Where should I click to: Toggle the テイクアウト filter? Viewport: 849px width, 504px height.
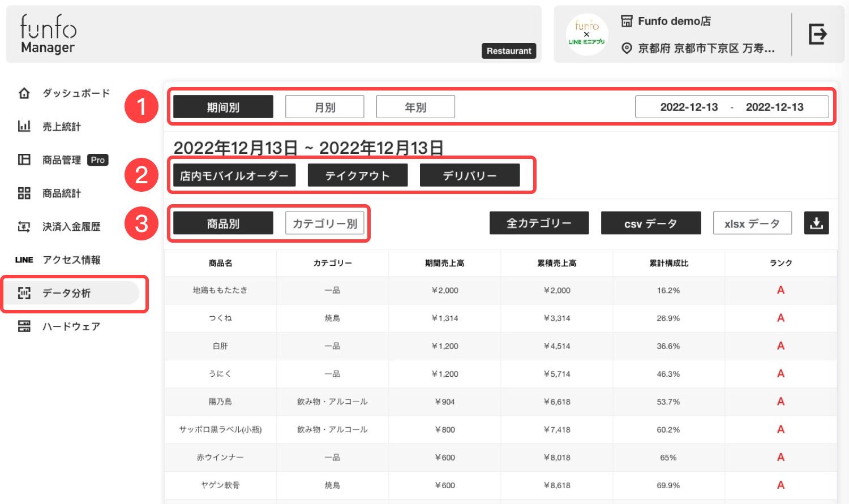pos(358,175)
